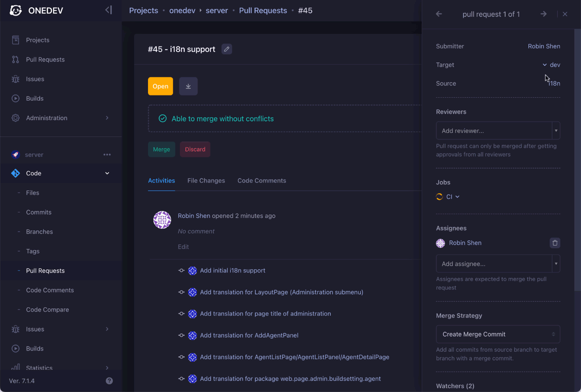The height and width of the screenshot is (392, 581).
Task: Open Code Compare in the sidebar
Action: [x=47, y=310]
